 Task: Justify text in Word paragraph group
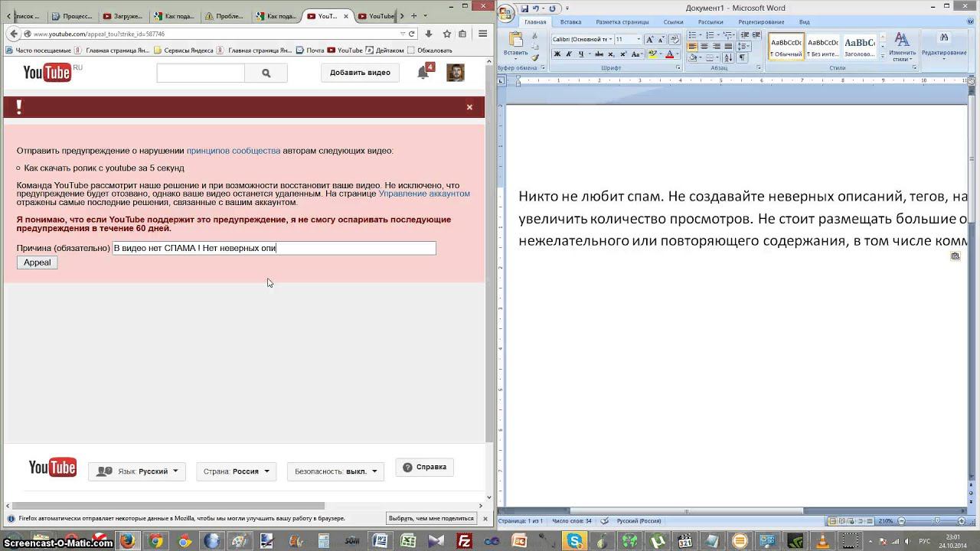click(x=729, y=46)
